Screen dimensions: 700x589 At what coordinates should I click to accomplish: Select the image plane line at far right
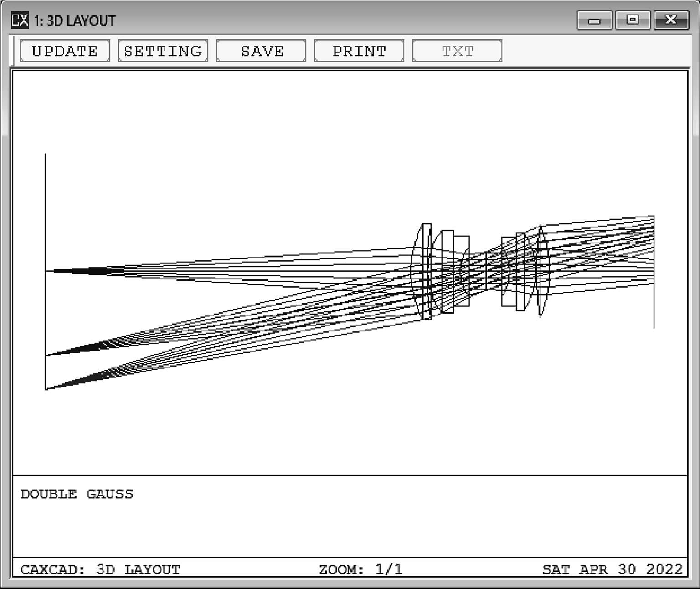[654, 310]
